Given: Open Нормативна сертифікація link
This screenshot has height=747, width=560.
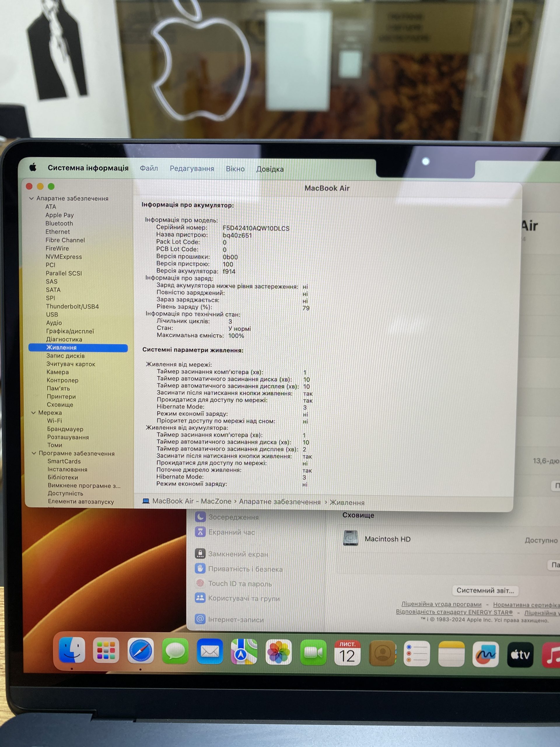Looking at the screenshot, I should [526, 605].
